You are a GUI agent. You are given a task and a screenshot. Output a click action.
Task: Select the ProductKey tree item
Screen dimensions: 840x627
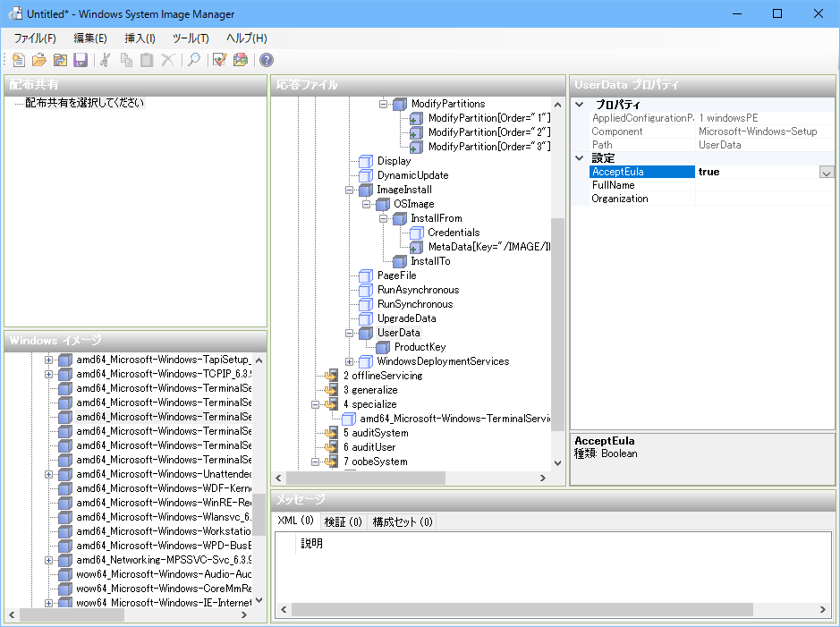pos(420,347)
